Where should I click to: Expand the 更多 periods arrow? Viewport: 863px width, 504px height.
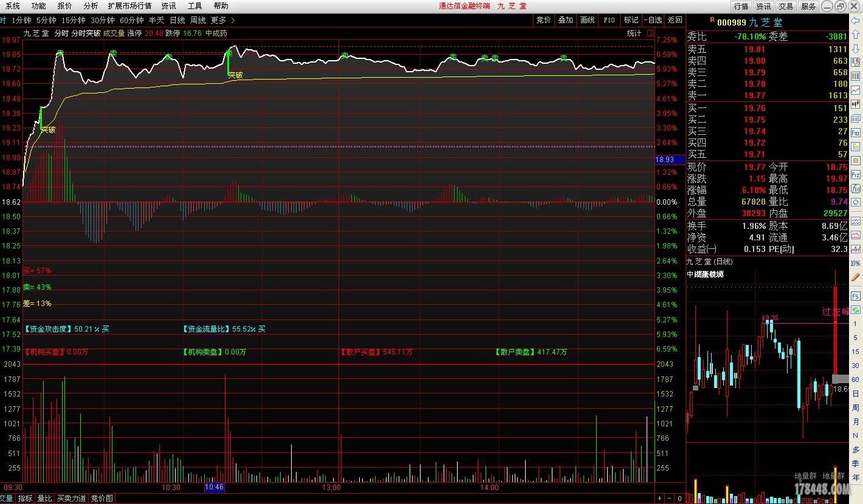pos(233,20)
